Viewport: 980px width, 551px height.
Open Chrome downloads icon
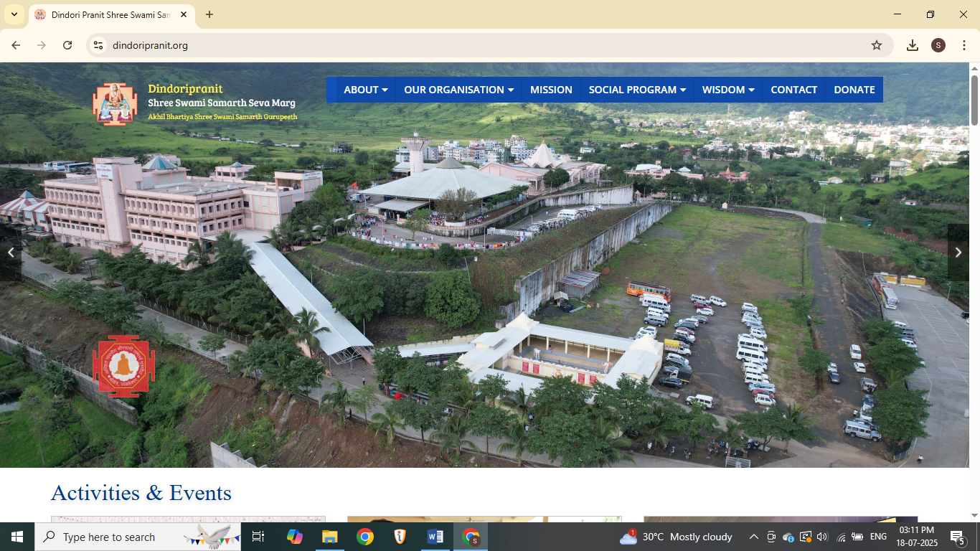point(912,45)
